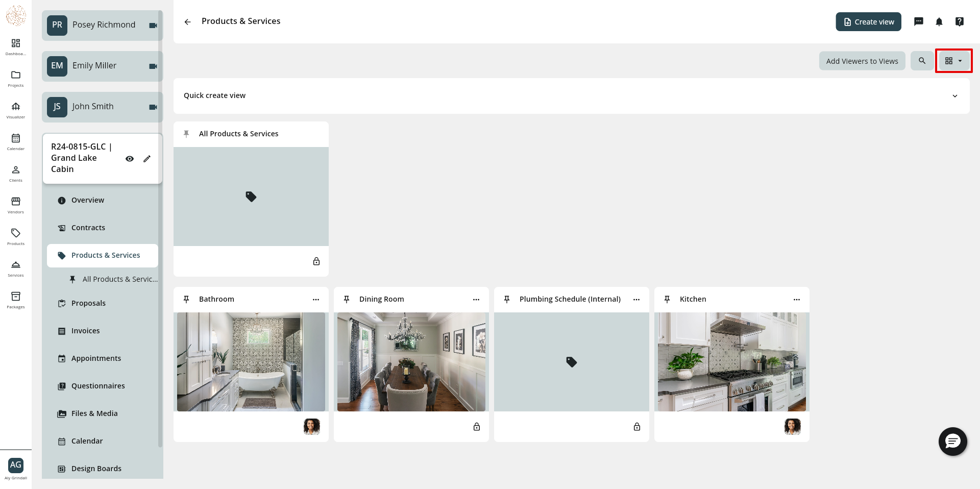Open the Packages section
The width and height of the screenshot is (980, 489).
(16, 300)
